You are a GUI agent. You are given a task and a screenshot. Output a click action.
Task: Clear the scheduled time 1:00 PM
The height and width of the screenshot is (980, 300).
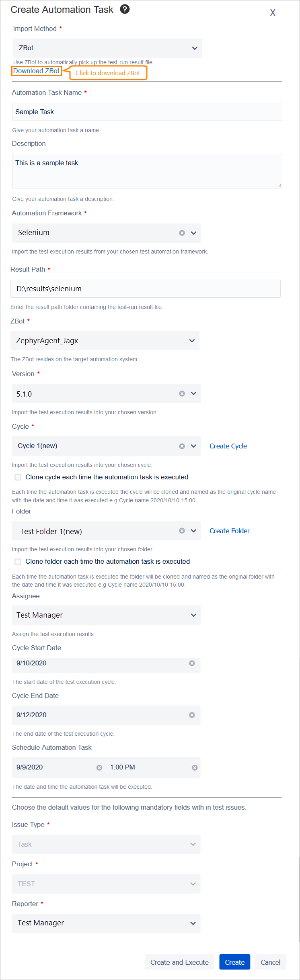[194, 767]
